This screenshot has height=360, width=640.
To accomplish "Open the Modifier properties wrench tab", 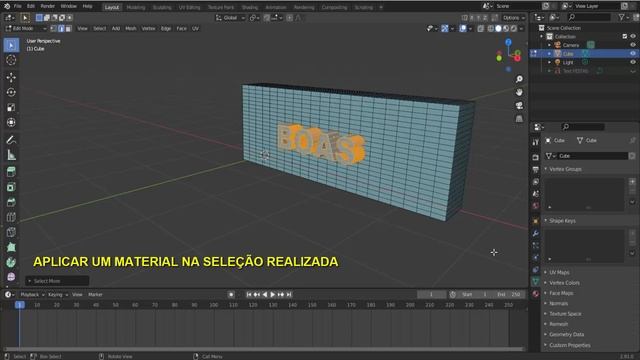I will (x=536, y=233).
